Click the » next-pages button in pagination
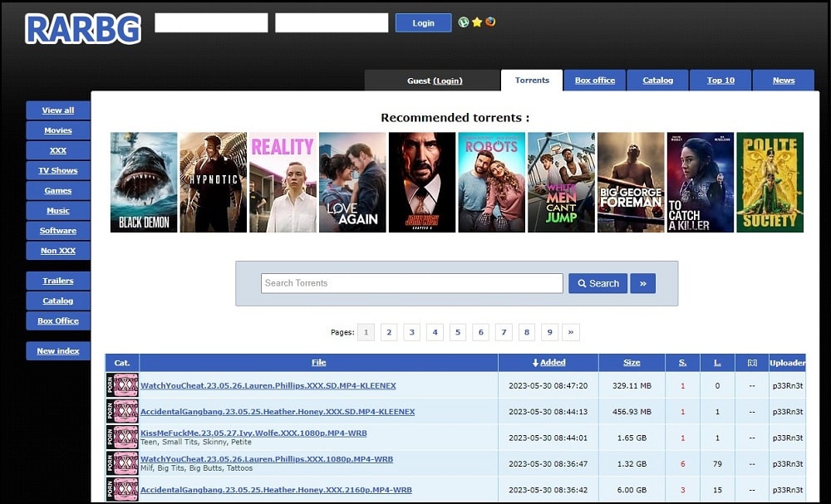 pyautogui.click(x=571, y=332)
